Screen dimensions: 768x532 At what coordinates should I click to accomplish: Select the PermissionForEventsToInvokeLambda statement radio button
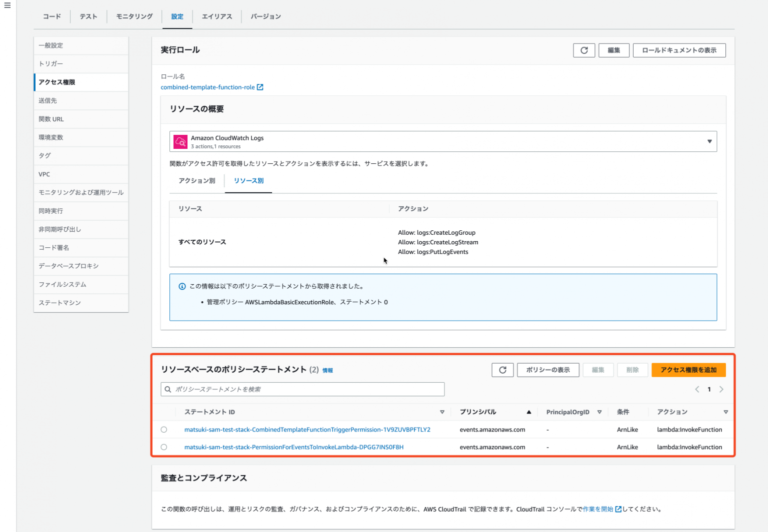164,447
